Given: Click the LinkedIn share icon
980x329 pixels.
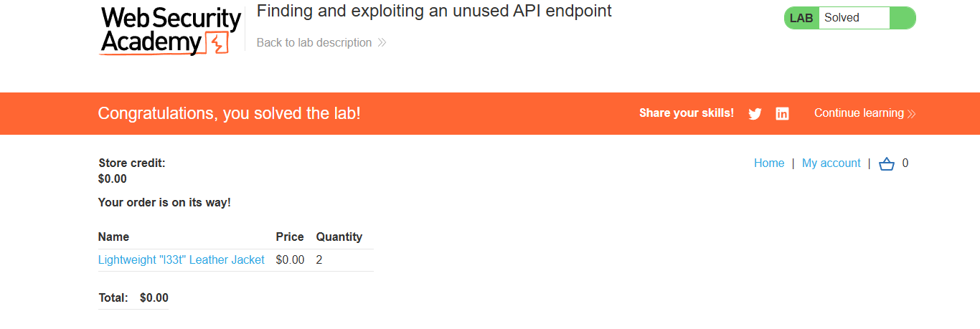Looking at the screenshot, I should pos(782,113).
